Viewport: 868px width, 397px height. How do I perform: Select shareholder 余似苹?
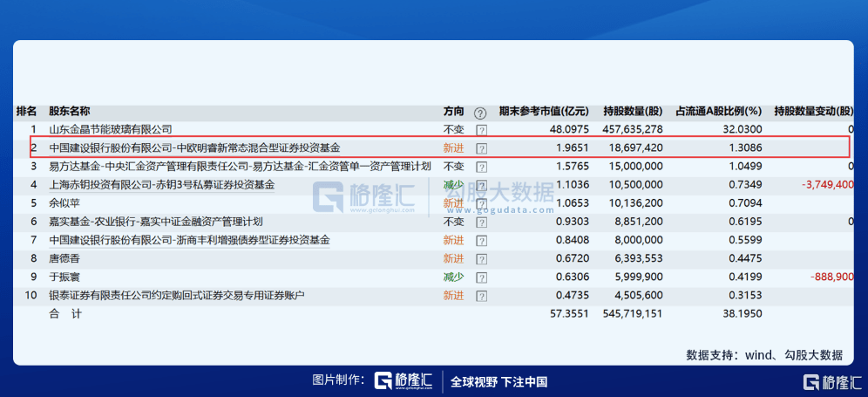64,203
